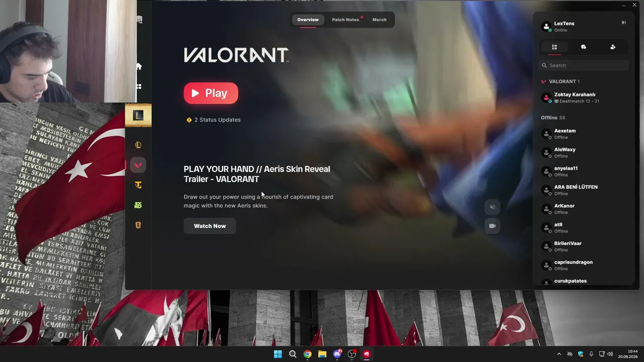Open the Windows Start menu
This screenshot has width=644, height=362.
tap(278, 354)
